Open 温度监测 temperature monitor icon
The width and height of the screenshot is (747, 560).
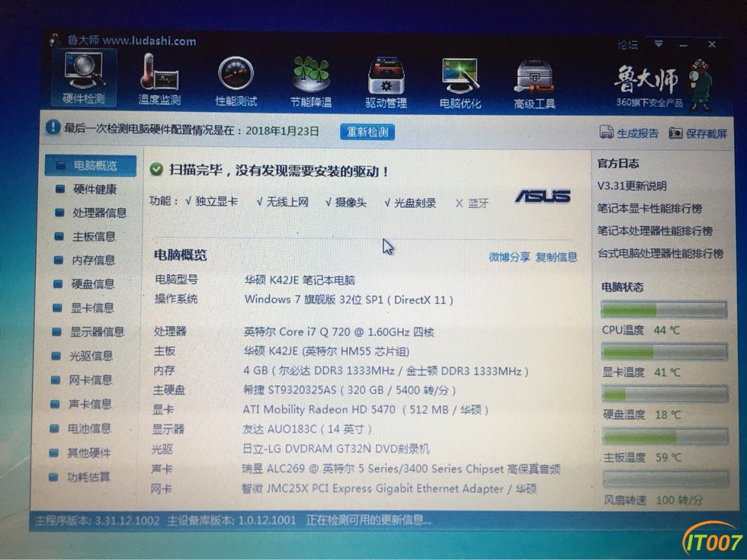[159, 80]
